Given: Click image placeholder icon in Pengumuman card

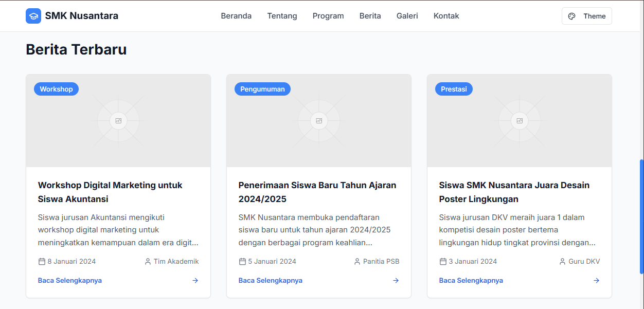Looking at the screenshot, I should tap(319, 121).
